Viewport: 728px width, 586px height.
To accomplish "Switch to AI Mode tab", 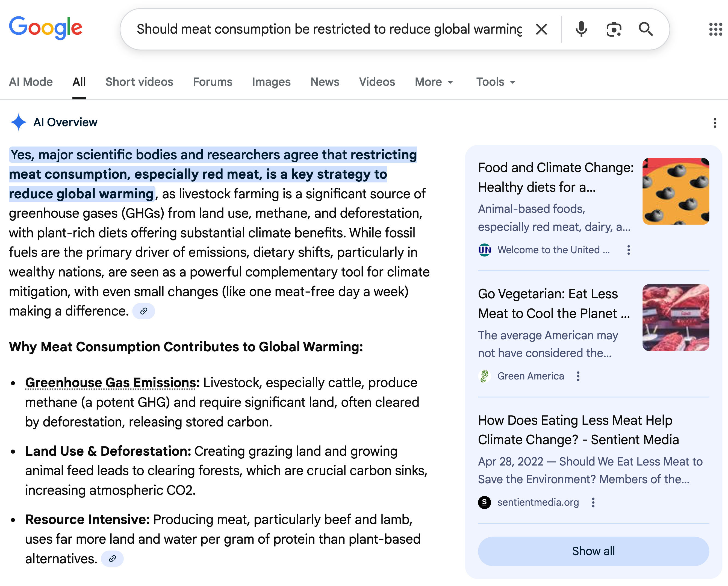I will [31, 82].
